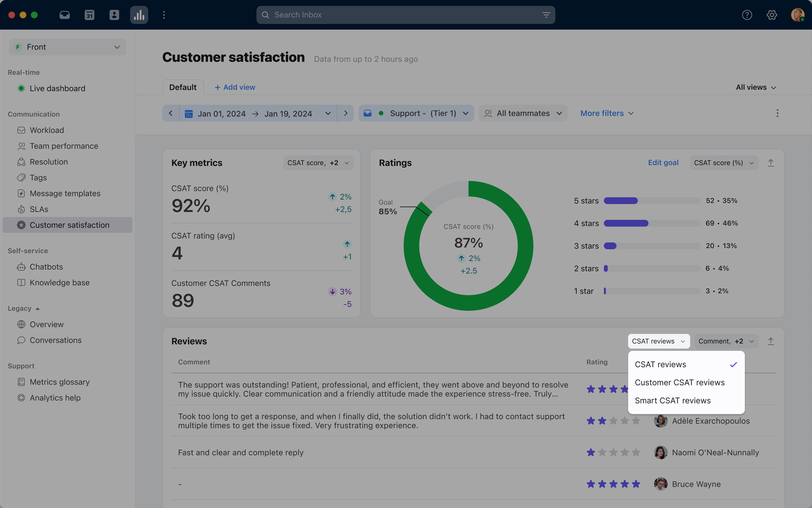Click Add view link
Viewport: 812px width, 508px height.
pos(235,87)
